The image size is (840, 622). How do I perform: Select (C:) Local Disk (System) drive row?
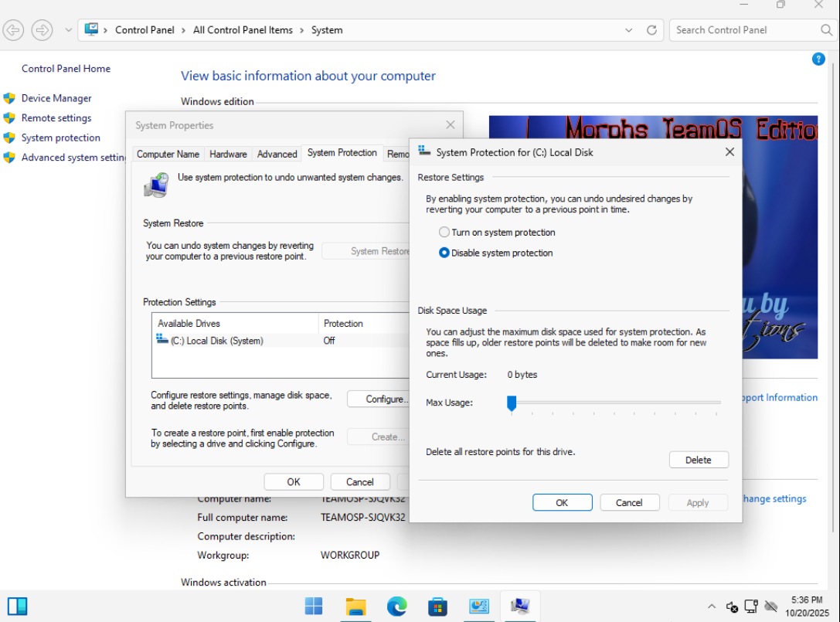click(x=282, y=341)
